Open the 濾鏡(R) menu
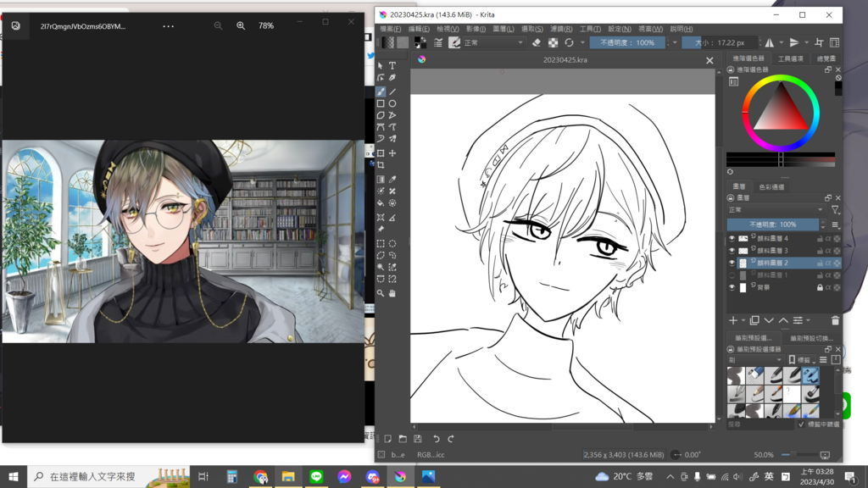 pos(561,29)
